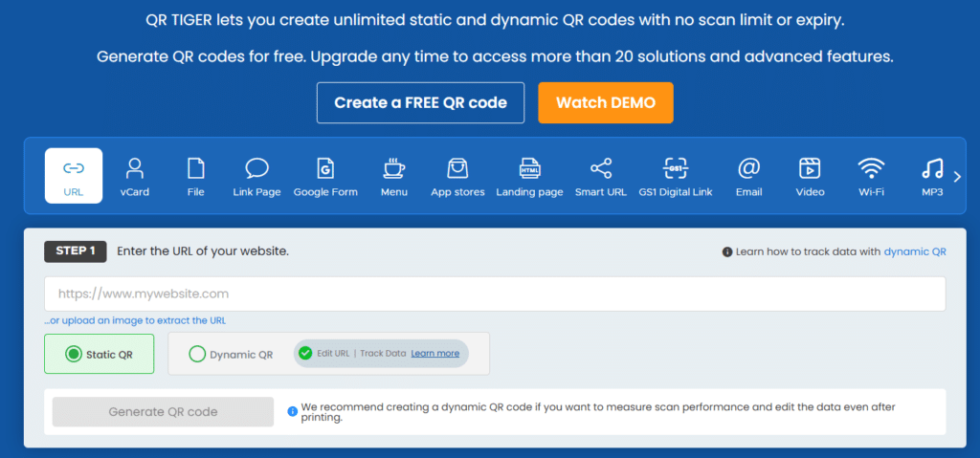Select the GS1 Digital Link icon
Screen dimensions: 980x458
point(675,168)
